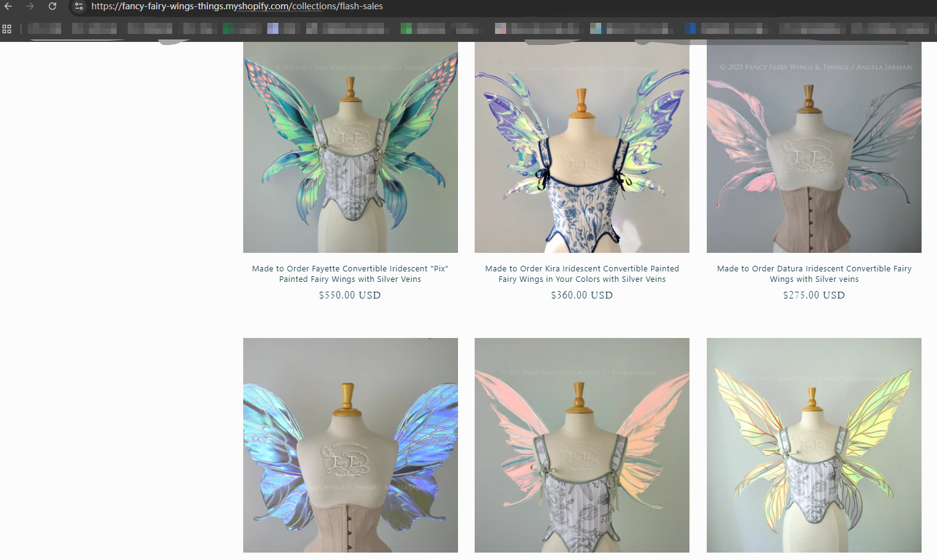937x560 pixels.
Task: Click the browser forward arrow
Action: tap(30, 6)
